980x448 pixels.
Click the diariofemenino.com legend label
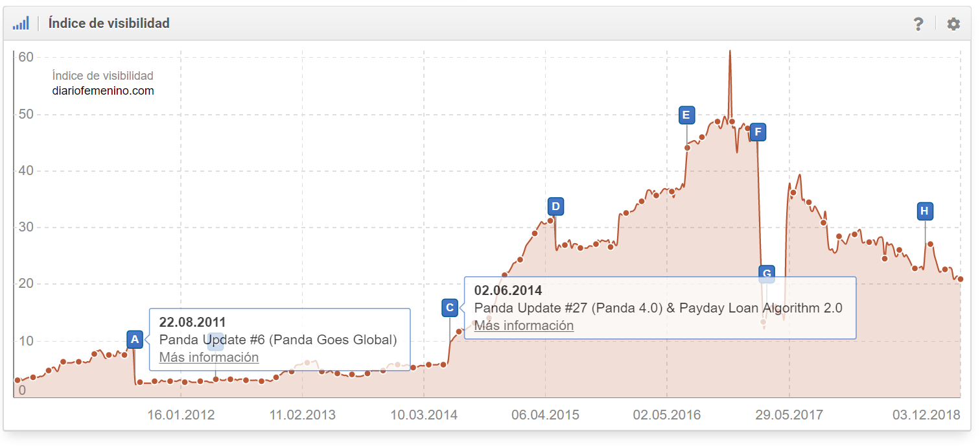[x=103, y=91]
